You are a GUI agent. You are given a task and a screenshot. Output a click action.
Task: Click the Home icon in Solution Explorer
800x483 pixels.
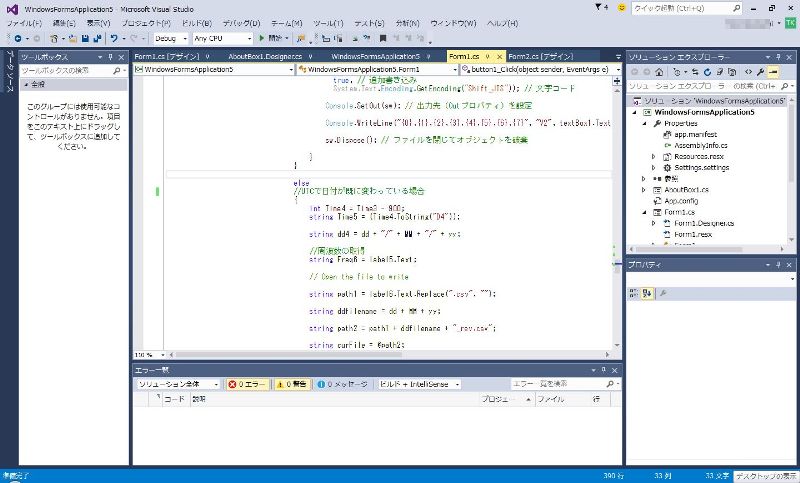(x=659, y=72)
